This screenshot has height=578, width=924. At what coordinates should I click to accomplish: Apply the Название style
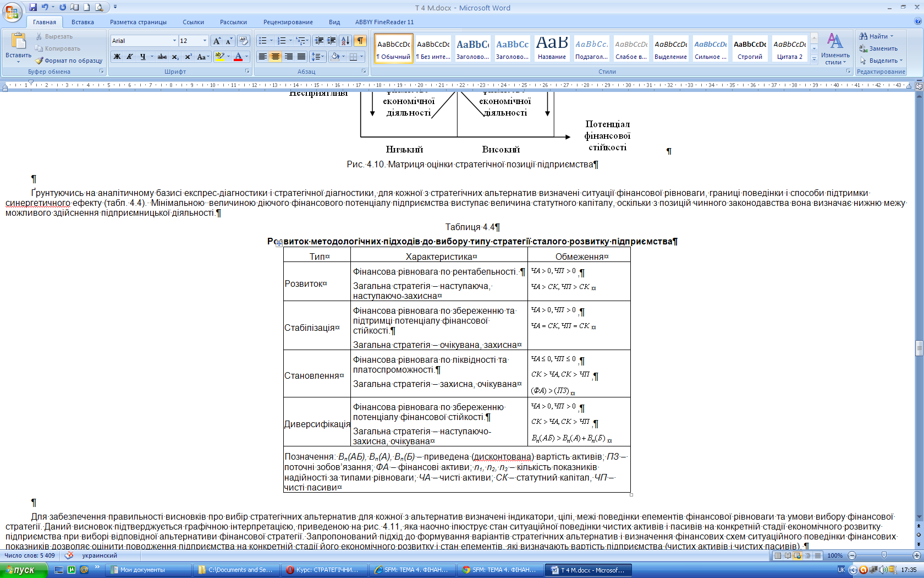(x=552, y=48)
